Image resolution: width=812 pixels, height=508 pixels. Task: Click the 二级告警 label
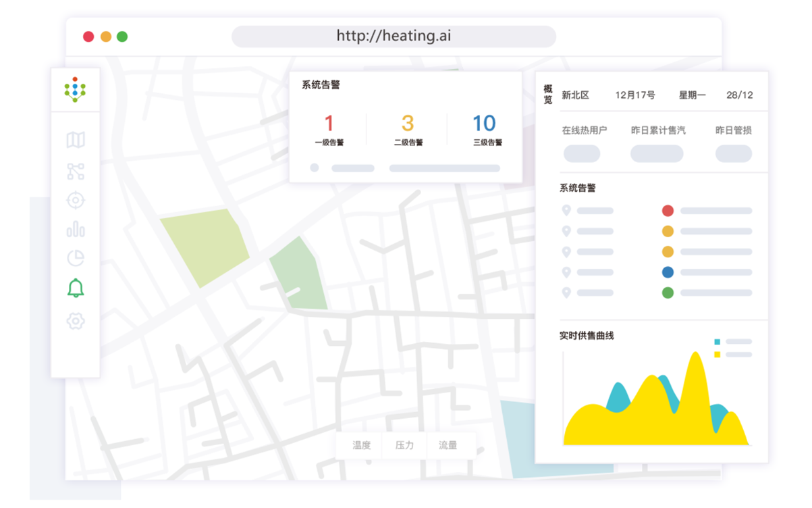click(408, 143)
